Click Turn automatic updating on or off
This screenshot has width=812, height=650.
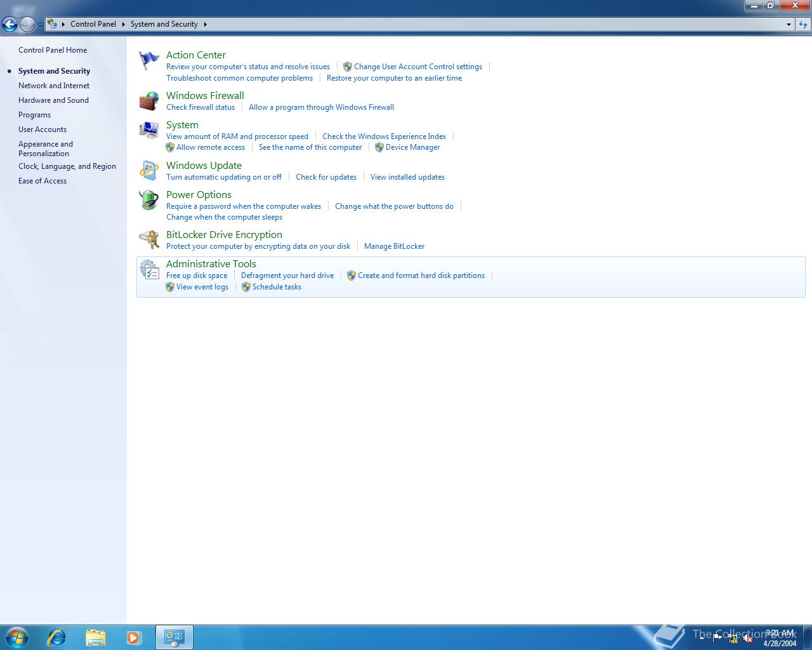point(224,177)
